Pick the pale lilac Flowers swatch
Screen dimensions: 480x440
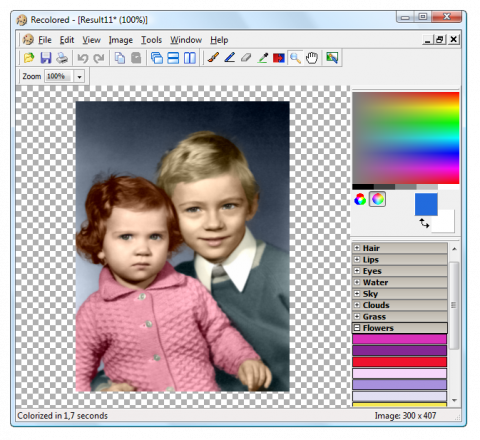coord(399,396)
